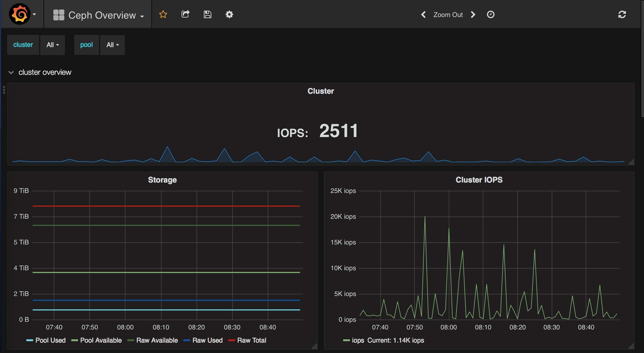Image resolution: width=644 pixels, height=353 pixels.
Task: Star the Ceph Overview dashboard
Action: (163, 14)
